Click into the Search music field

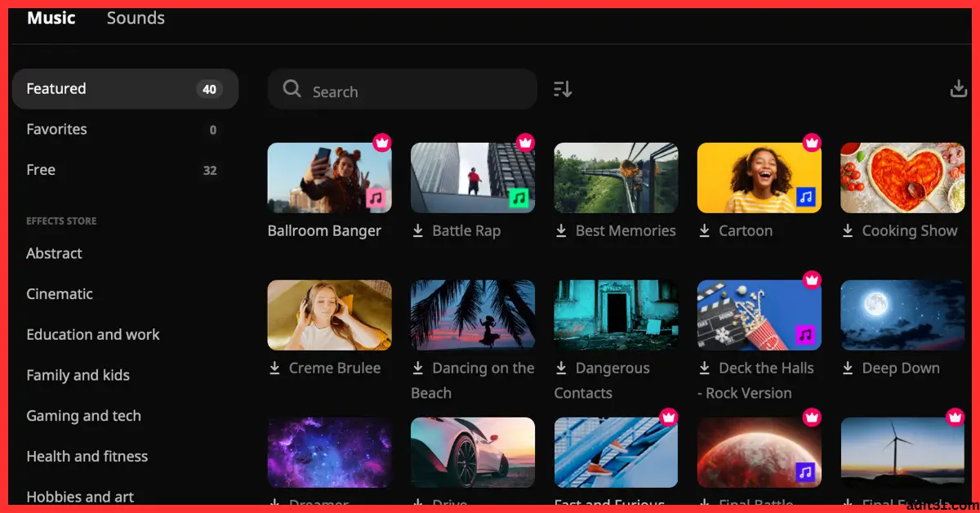(403, 90)
